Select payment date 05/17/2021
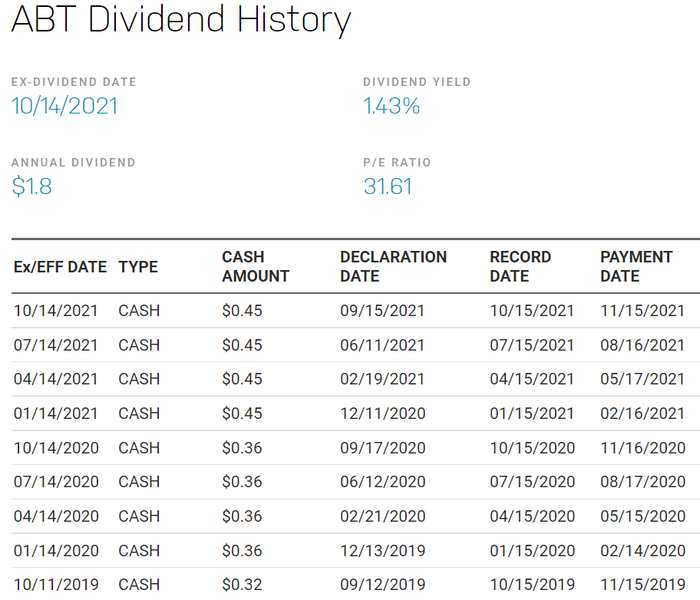Viewport: 700px width, 600px height. point(642,379)
